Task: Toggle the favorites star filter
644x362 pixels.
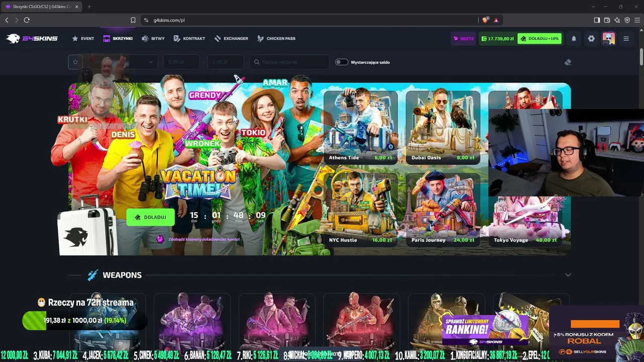Action: coord(75,62)
